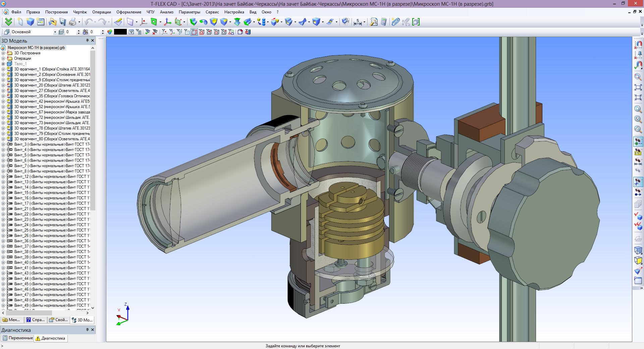Click the yellow-faced view cube icon
This screenshot has height=349, width=644.
click(x=638, y=260)
